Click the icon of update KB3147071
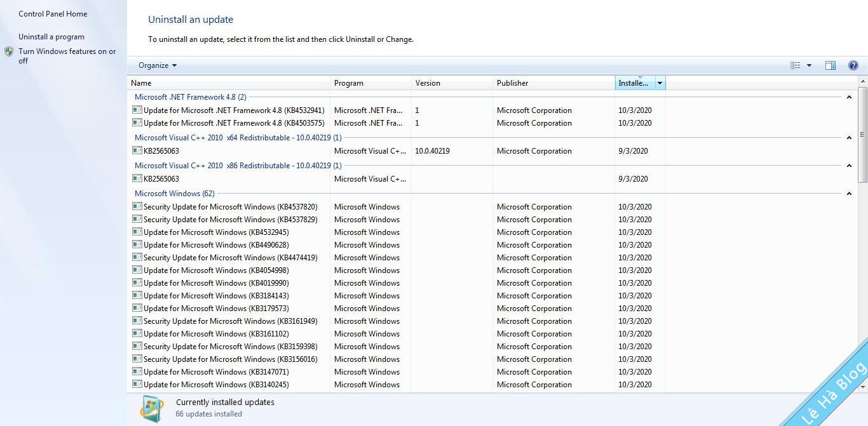Image resolution: width=868 pixels, height=426 pixels. tap(137, 371)
